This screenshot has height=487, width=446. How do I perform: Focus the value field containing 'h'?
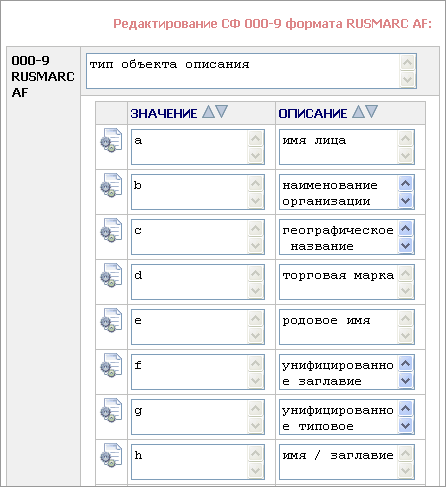click(x=198, y=462)
